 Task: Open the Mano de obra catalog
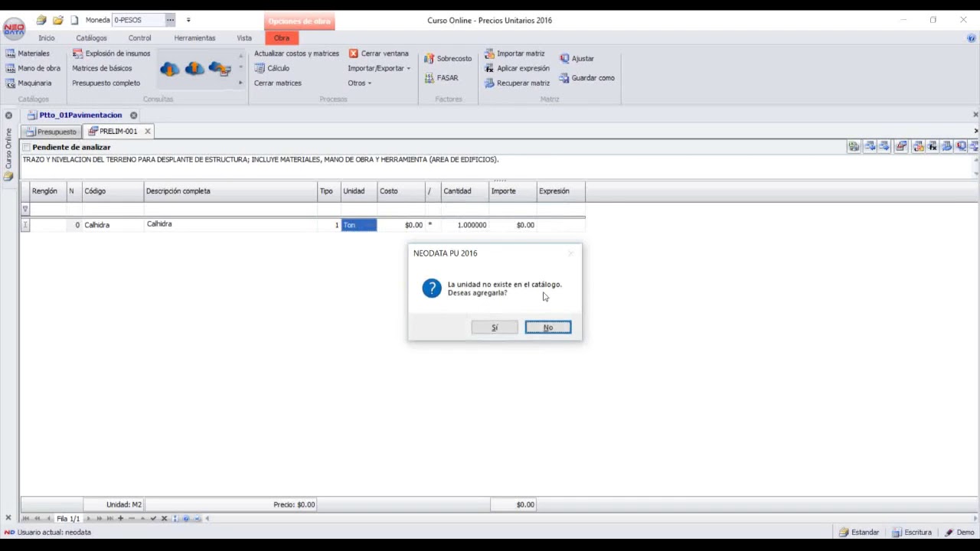tap(33, 68)
